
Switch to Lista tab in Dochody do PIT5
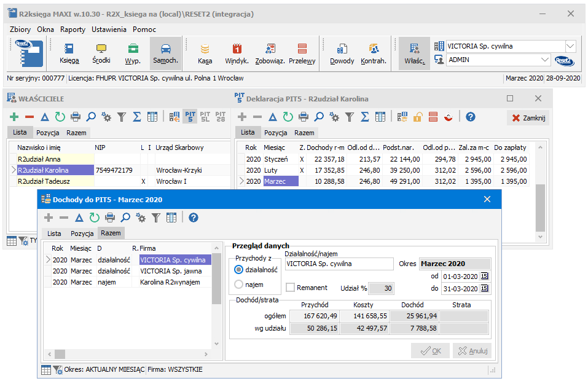[x=54, y=234]
